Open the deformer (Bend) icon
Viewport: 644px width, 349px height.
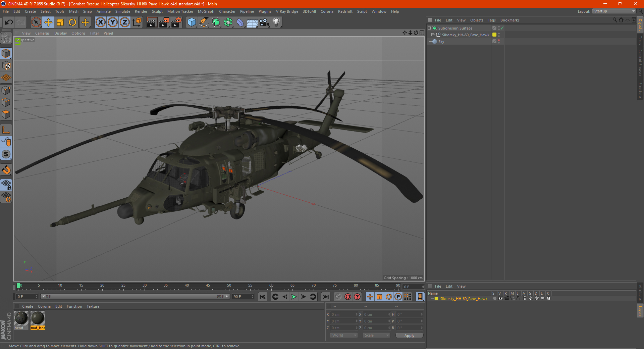click(240, 22)
